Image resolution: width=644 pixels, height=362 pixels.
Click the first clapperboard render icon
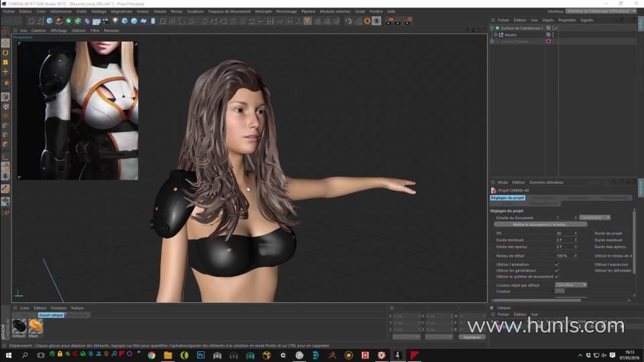click(x=388, y=21)
